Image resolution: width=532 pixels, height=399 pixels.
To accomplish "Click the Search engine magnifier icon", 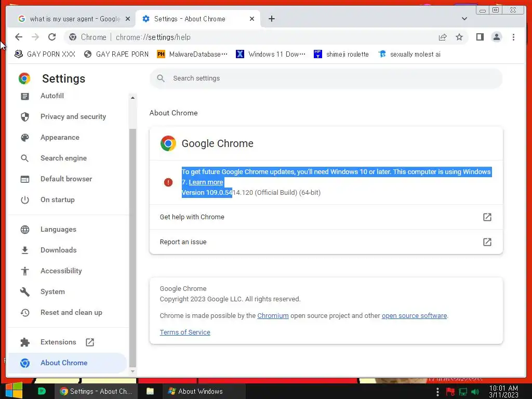I will click(25, 158).
